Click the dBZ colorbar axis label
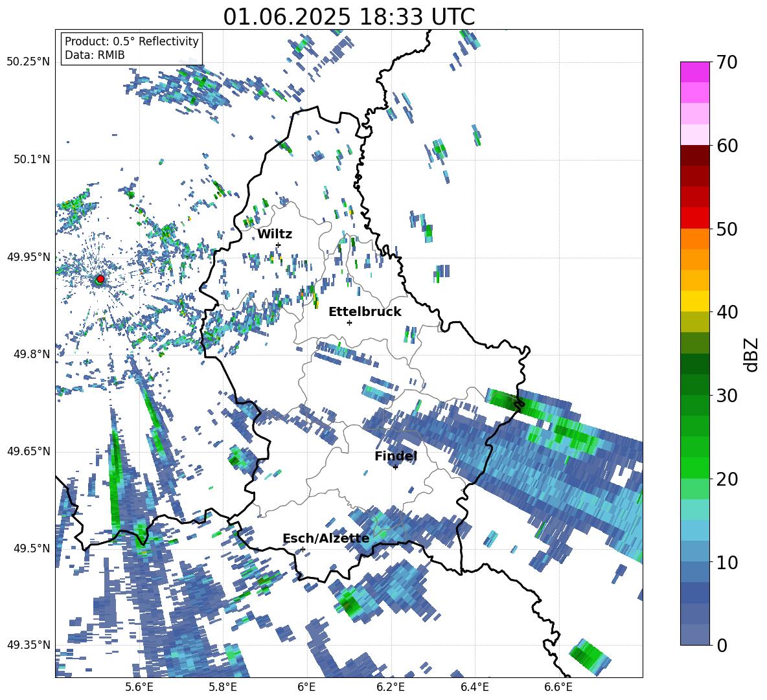This screenshot has width=767, height=700. point(752,355)
